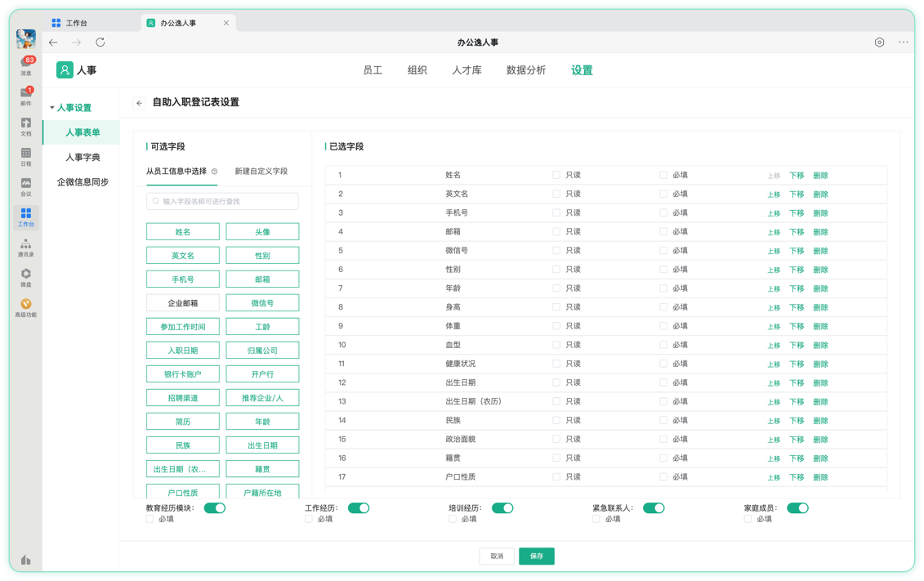The height and width of the screenshot is (581, 924).
Task: Add the 头像 field
Action: tap(262, 232)
